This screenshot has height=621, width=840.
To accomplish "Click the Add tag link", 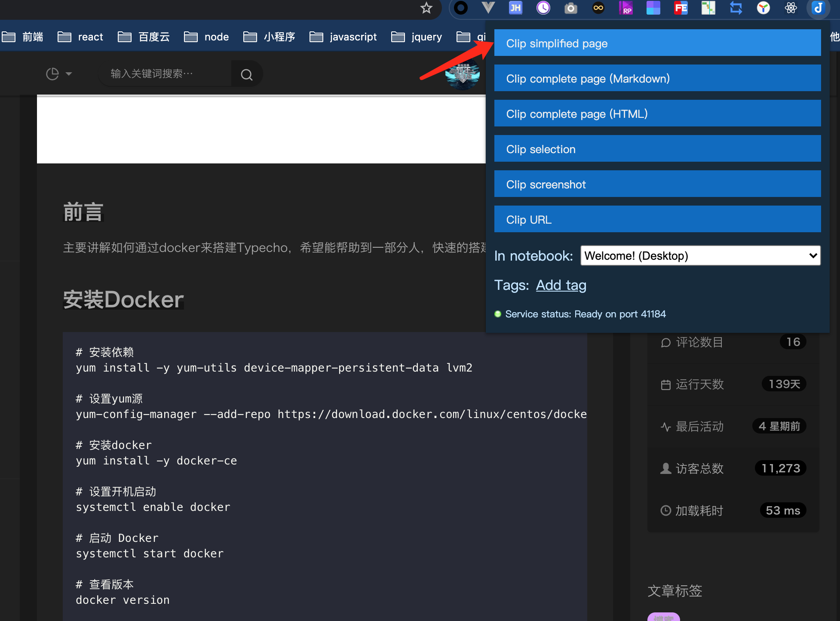I will pyautogui.click(x=561, y=285).
